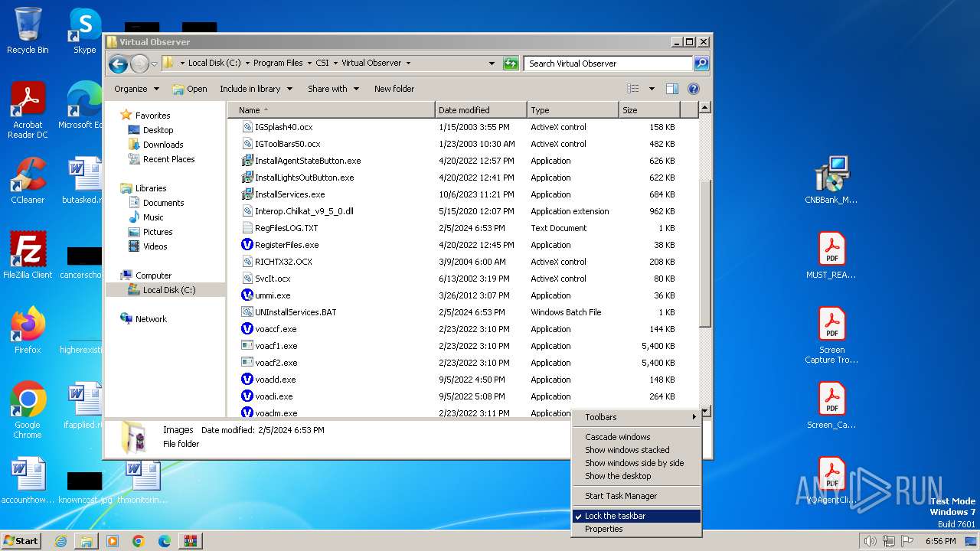Image resolution: width=980 pixels, height=551 pixels.
Task: Click scroll up arrow in file list
Action: coord(705,108)
